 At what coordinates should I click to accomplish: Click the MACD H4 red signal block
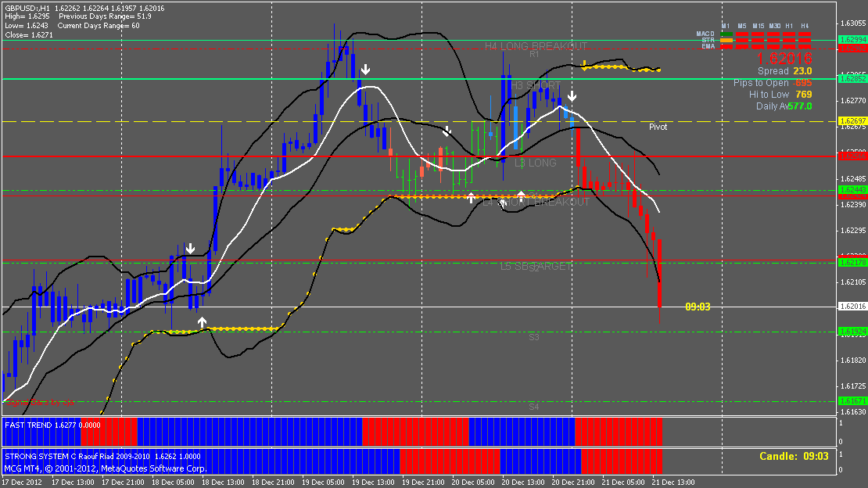[x=805, y=34]
